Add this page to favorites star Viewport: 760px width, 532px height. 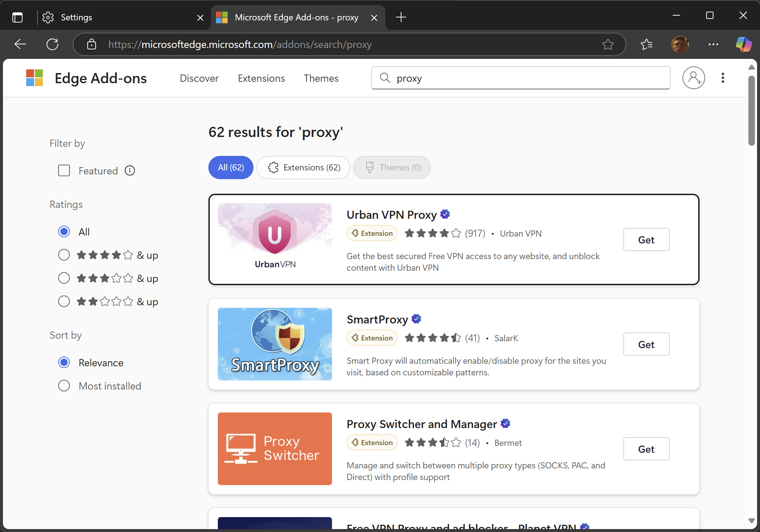click(x=608, y=44)
